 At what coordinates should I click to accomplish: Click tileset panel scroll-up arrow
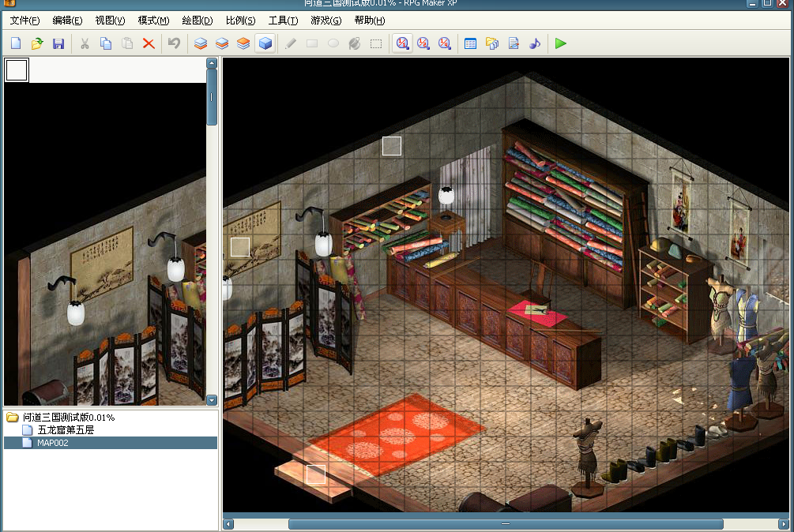point(212,63)
